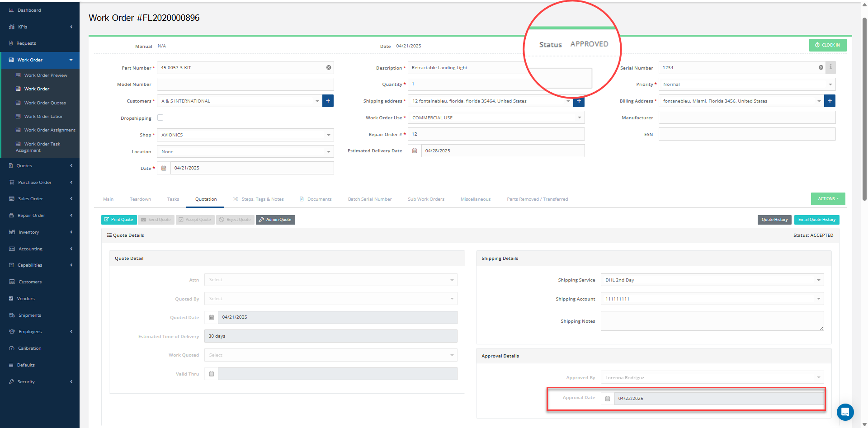Switch to the Teardown tab

click(x=140, y=199)
